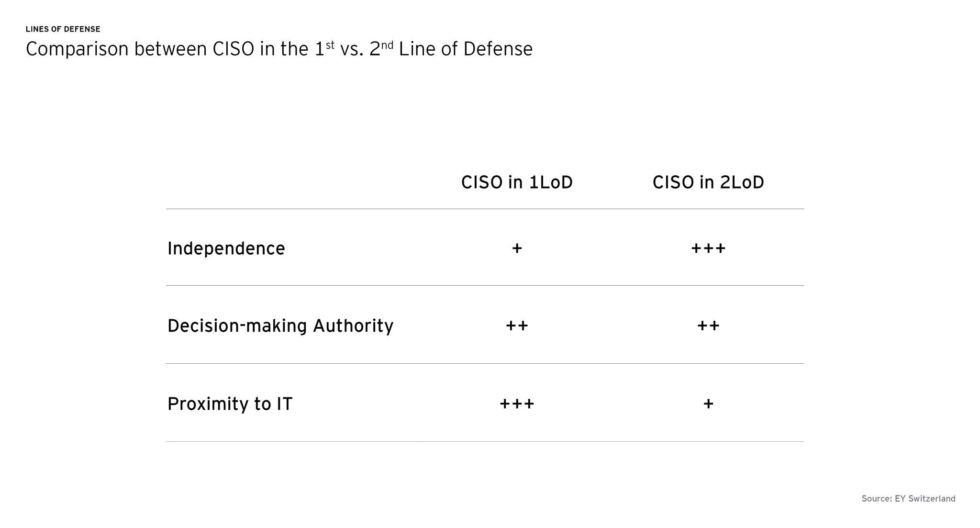Click the bottom border line of the table

pyautogui.click(x=485, y=441)
